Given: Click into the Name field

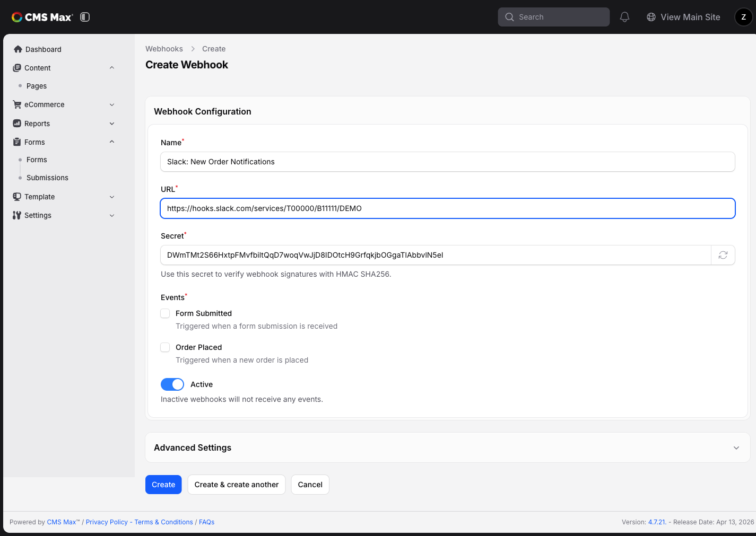Looking at the screenshot, I should pos(448,162).
